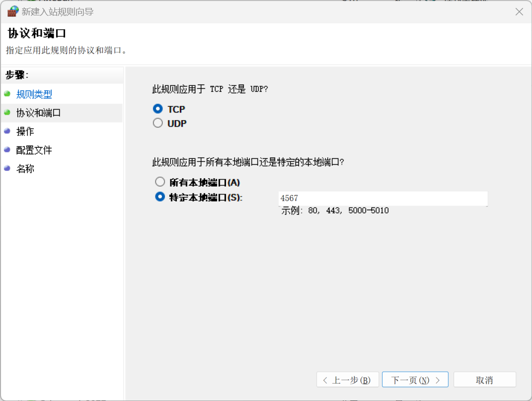This screenshot has width=532, height=401.
Task: Go to the 操作 step in sidebar
Action: (x=24, y=131)
